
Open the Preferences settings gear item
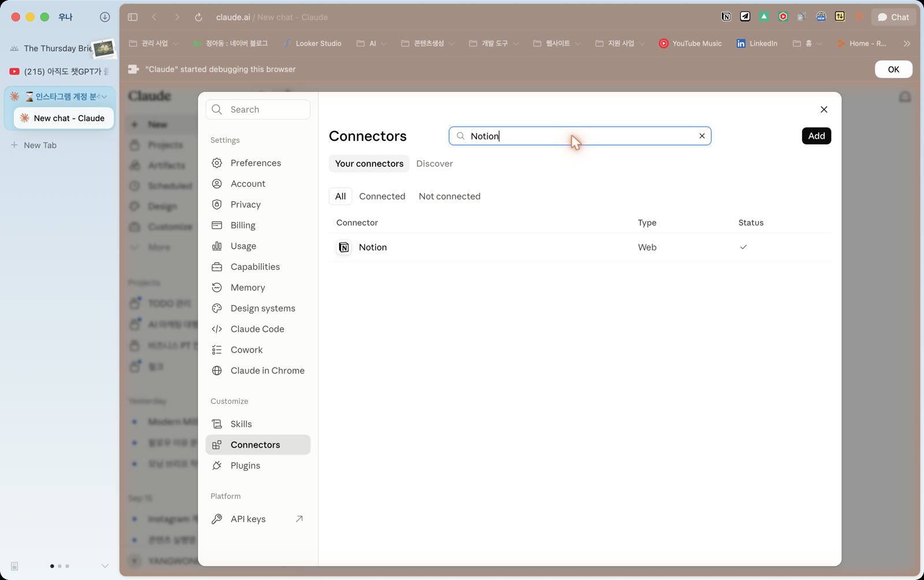(258, 163)
